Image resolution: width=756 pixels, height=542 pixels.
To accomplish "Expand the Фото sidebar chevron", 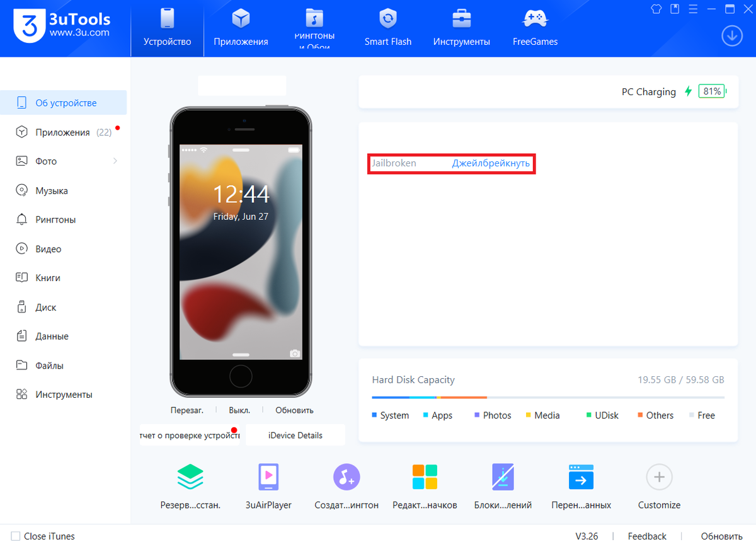I will [x=115, y=161].
